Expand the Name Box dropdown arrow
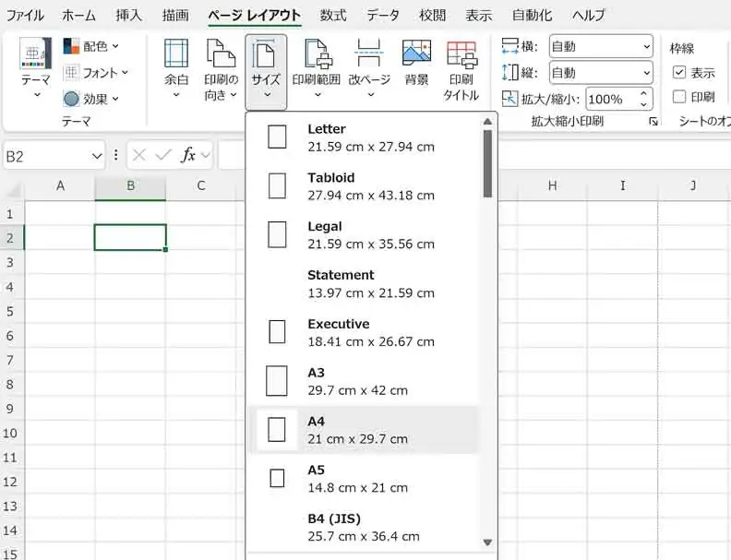731x560 pixels. tap(97, 156)
